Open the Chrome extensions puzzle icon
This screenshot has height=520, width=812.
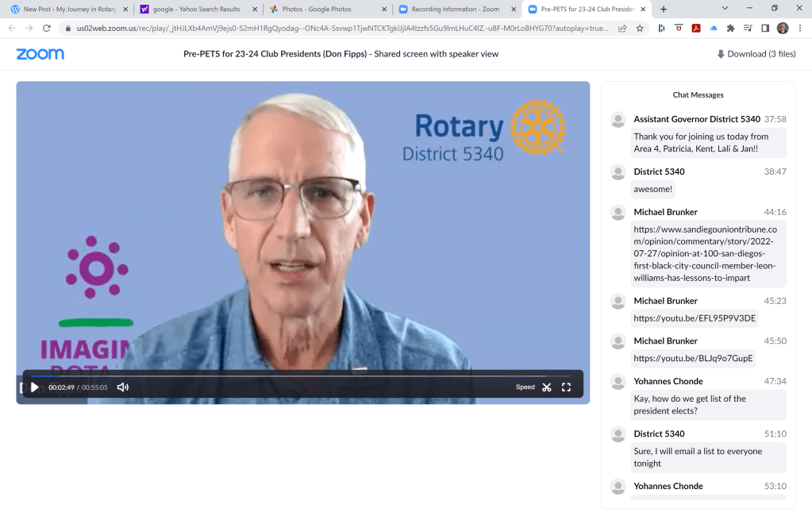coord(730,28)
